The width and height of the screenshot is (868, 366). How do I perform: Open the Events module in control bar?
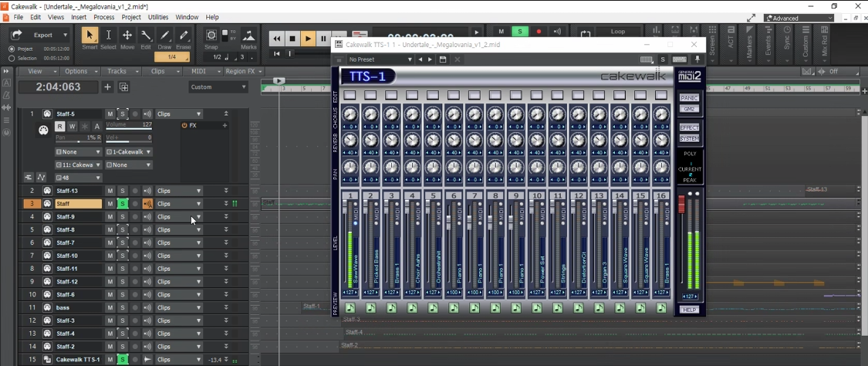pyautogui.click(x=768, y=44)
